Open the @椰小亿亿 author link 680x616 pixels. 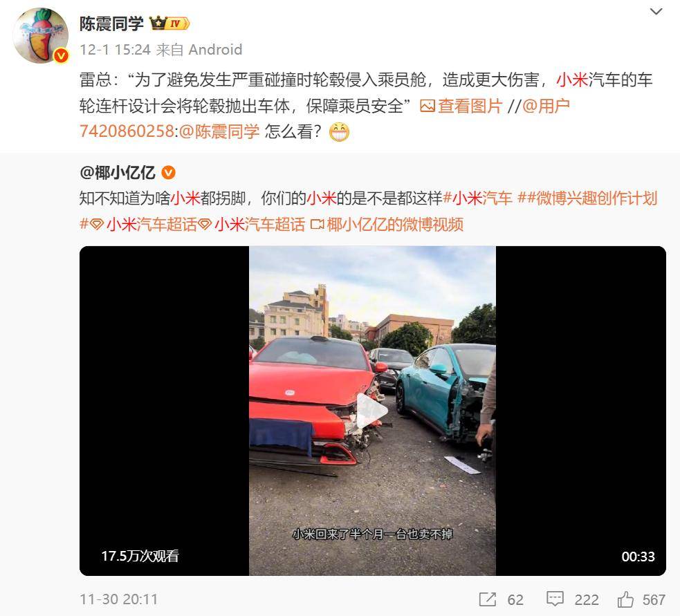(118, 173)
